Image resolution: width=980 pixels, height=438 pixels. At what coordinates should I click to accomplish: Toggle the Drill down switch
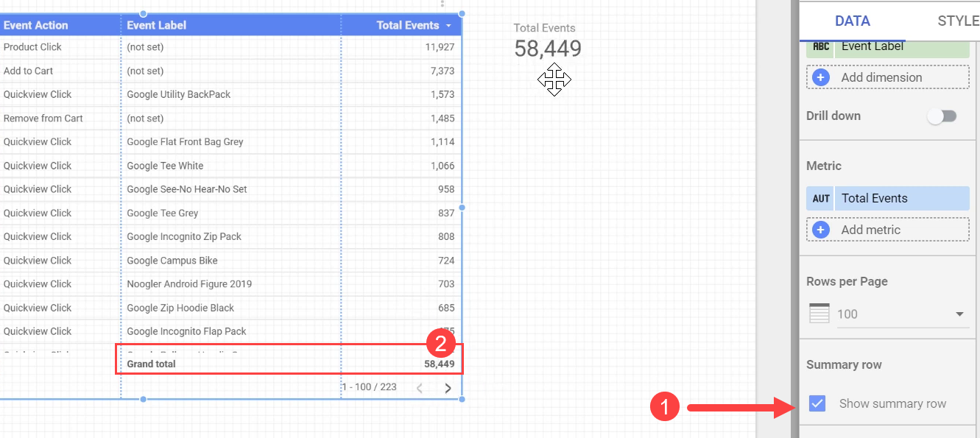942,116
